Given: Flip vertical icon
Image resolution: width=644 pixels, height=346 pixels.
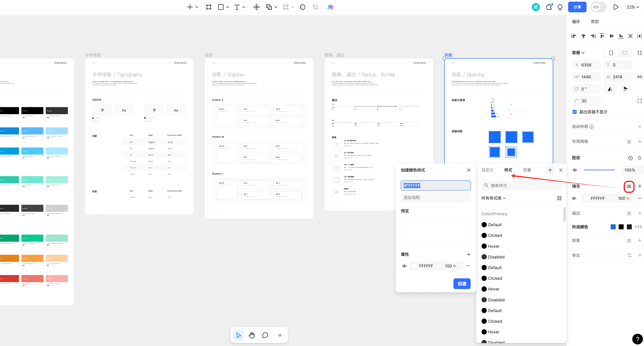Looking at the screenshot, I should (x=626, y=89).
